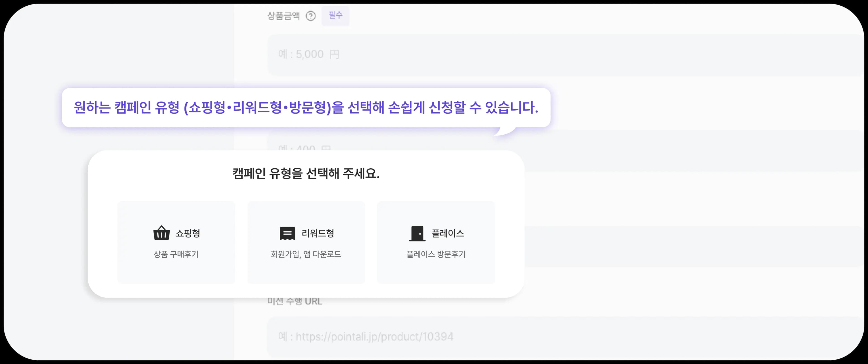Click the 회원가입, 앱 다운로드 description

pos(306,254)
